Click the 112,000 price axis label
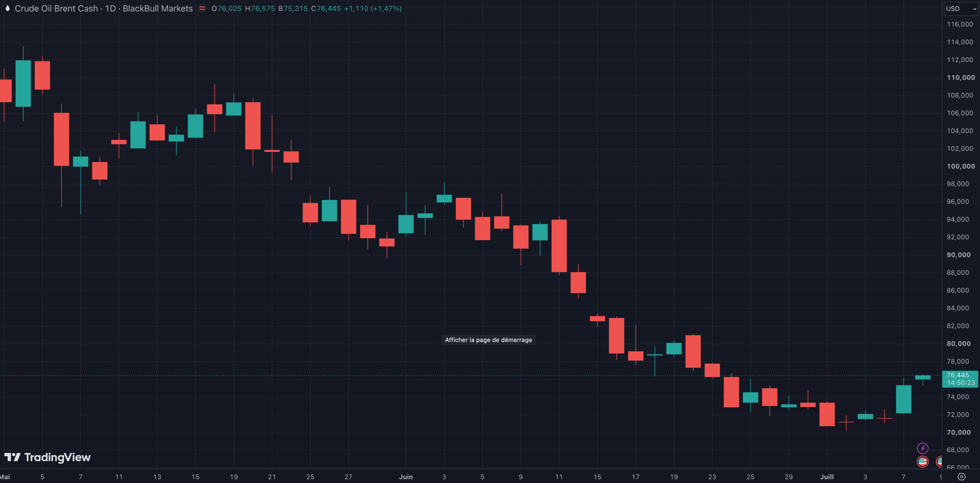This screenshot has height=483, width=980. click(x=960, y=60)
